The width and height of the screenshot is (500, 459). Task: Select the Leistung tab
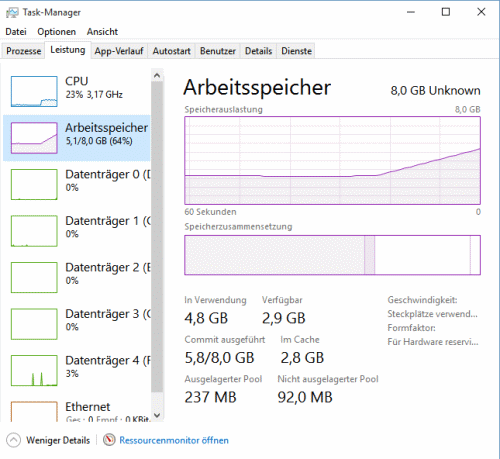click(68, 50)
